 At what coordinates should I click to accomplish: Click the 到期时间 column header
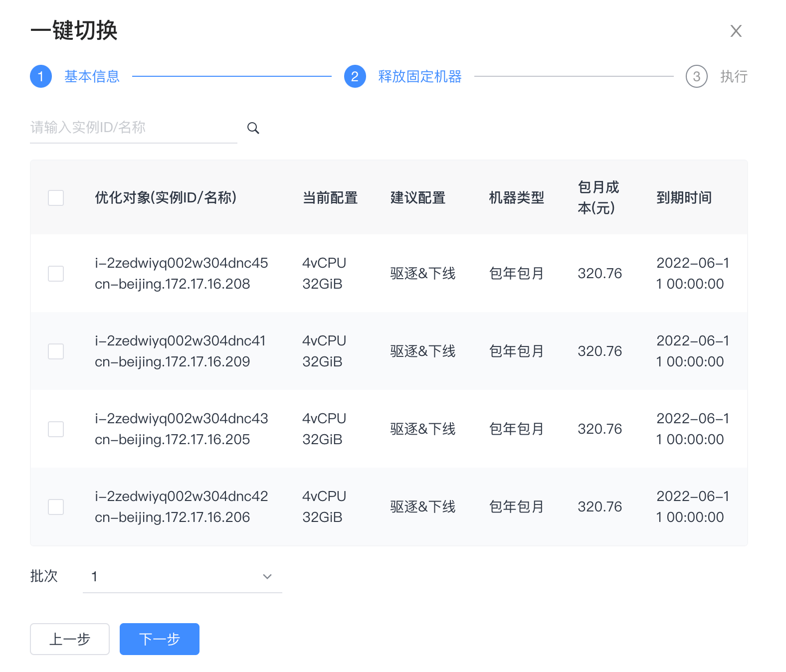coord(684,198)
